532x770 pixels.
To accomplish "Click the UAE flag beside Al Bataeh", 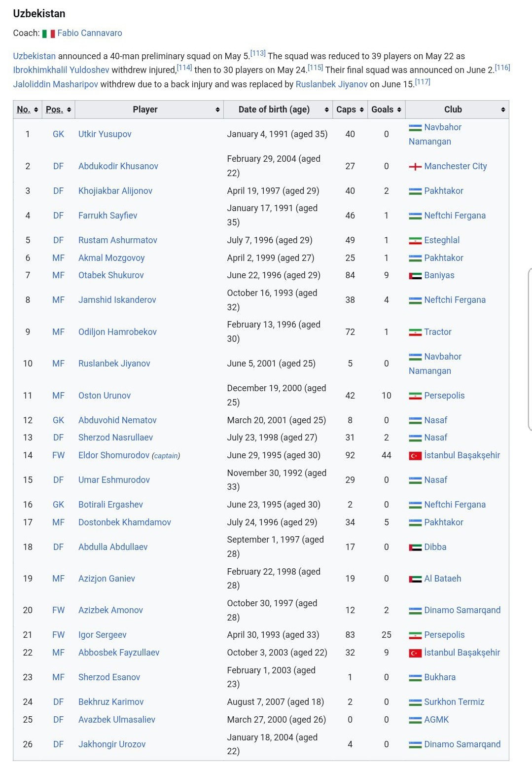I will pos(415,579).
